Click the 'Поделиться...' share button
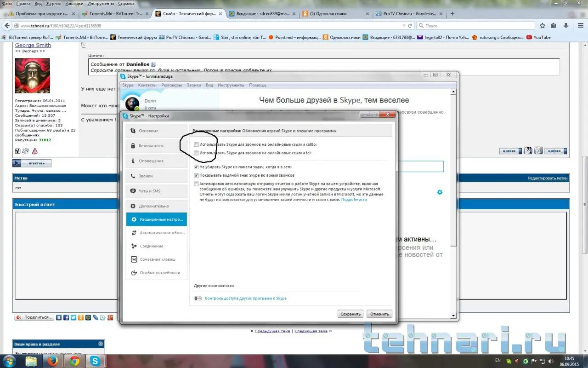 pos(34,317)
